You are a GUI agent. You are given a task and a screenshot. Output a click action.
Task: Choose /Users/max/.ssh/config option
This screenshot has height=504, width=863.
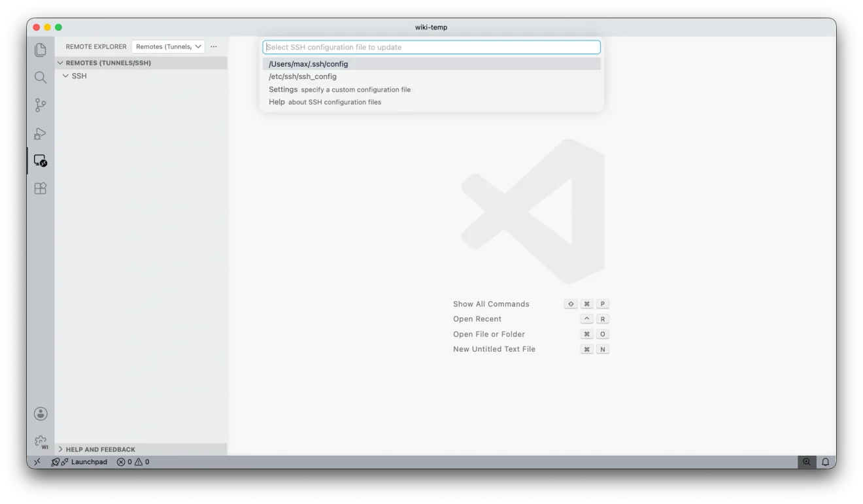tap(431, 64)
